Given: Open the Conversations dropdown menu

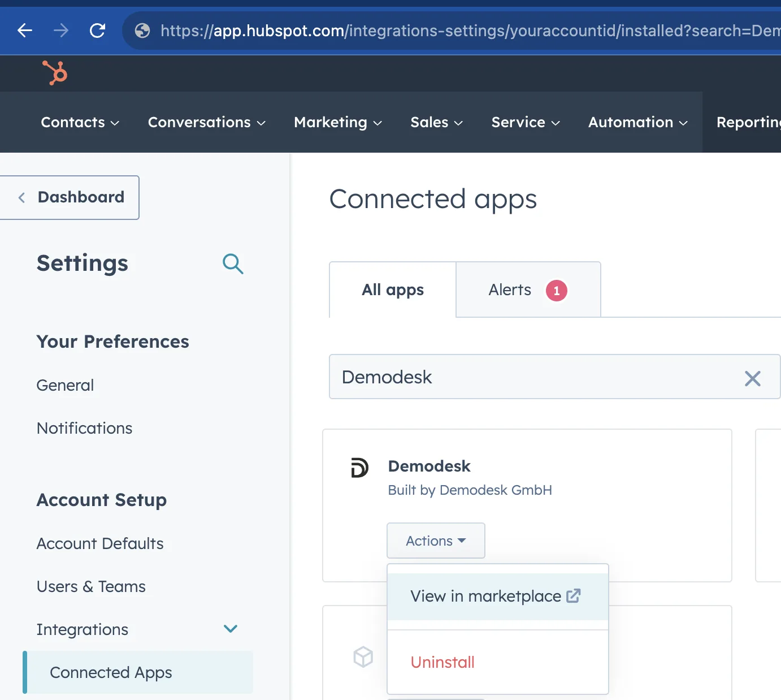Looking at the screenshot, I should pos(206,122).
